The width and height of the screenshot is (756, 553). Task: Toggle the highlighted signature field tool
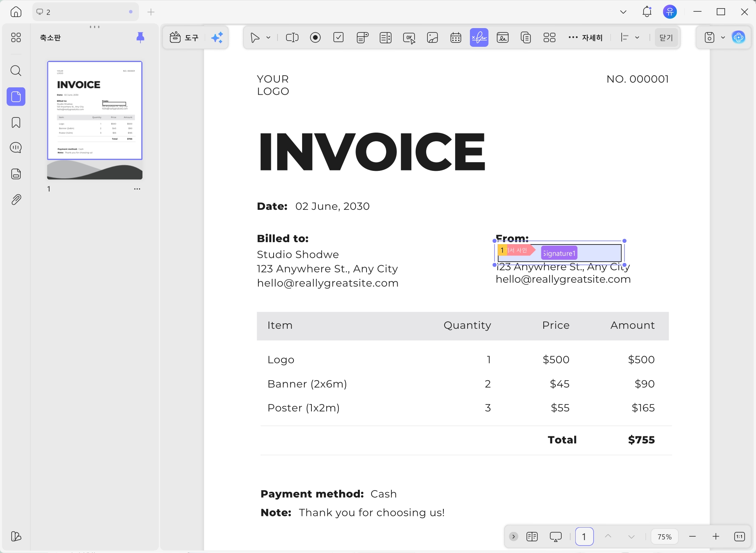pos(479,38)
